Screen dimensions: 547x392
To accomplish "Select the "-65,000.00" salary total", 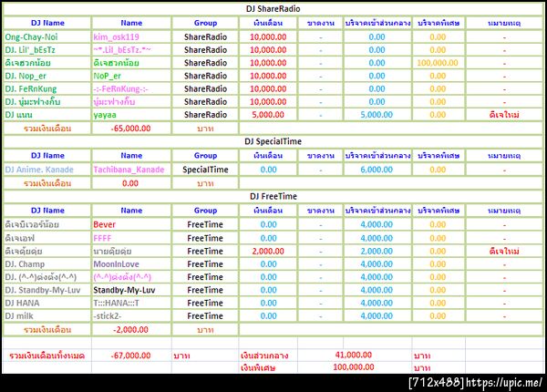I will click(x=130, y=129).
